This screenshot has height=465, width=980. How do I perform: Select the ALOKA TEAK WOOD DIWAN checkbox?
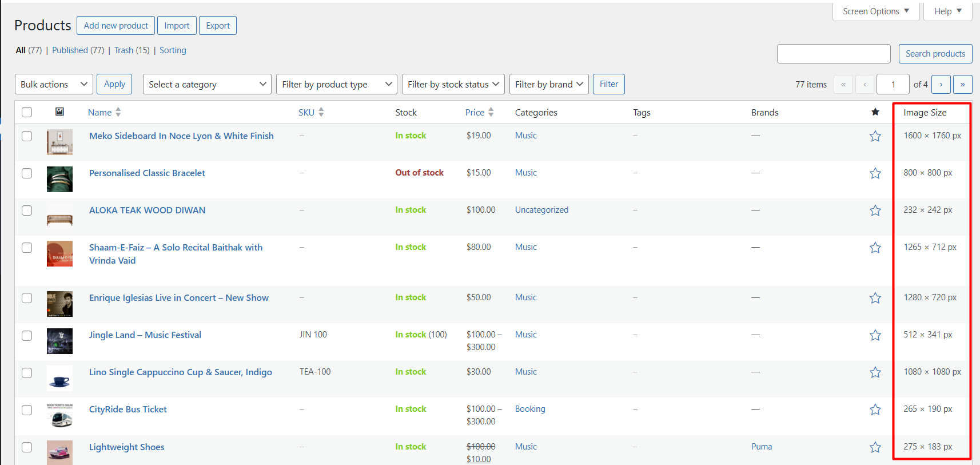click(x=27, y=210)
